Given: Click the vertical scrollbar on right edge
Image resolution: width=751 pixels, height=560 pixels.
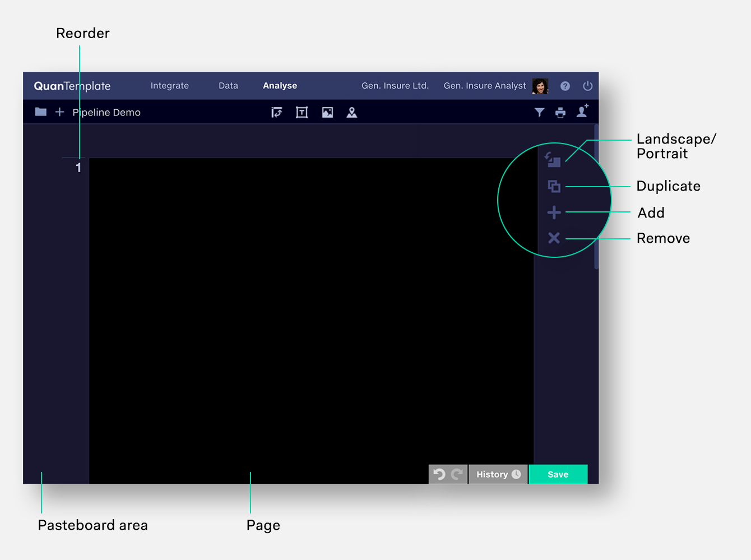Looking at the screenshot, I should point(596,196).
